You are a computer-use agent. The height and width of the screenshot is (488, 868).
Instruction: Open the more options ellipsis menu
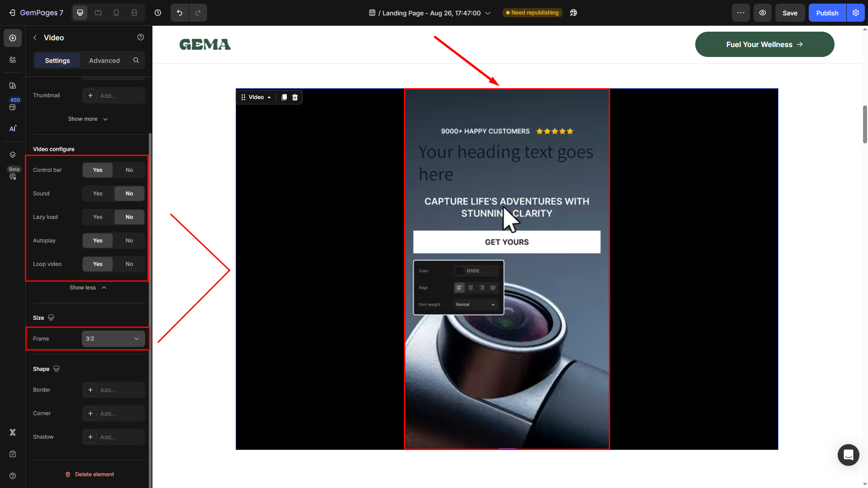[741, 13]
